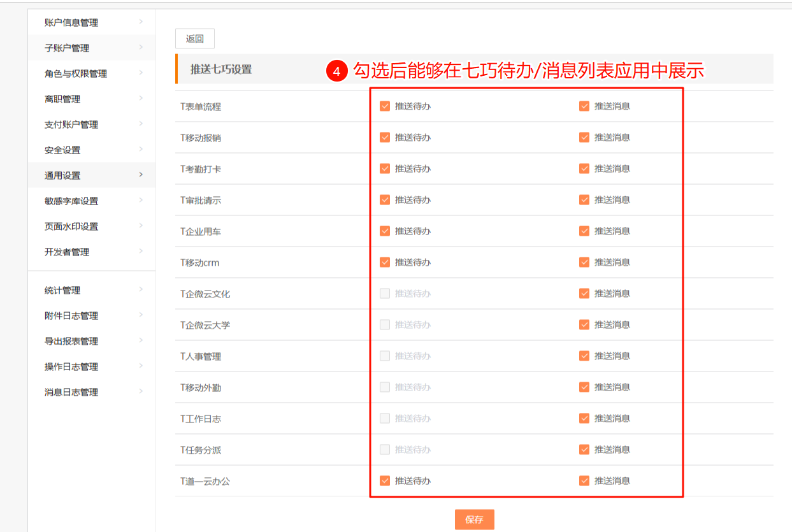Toggle 推送待办 checkbox for T考勤打卡
Screen dimensions: 792x532
(384, 169)
